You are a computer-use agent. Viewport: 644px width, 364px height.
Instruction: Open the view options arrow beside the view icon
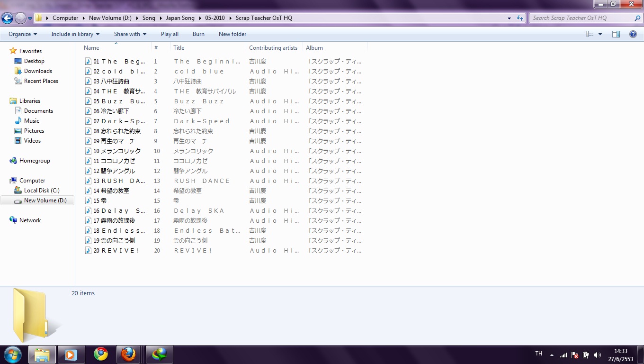[x=600, y=34]
